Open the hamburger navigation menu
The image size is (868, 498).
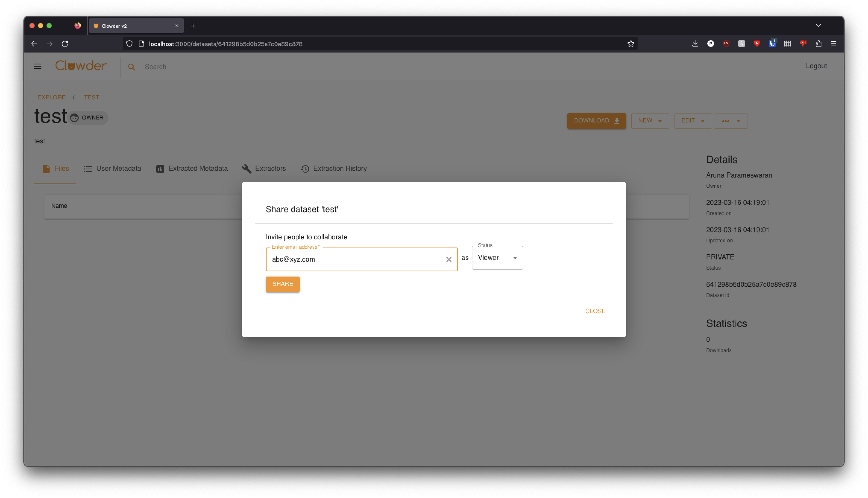(38, 66)
